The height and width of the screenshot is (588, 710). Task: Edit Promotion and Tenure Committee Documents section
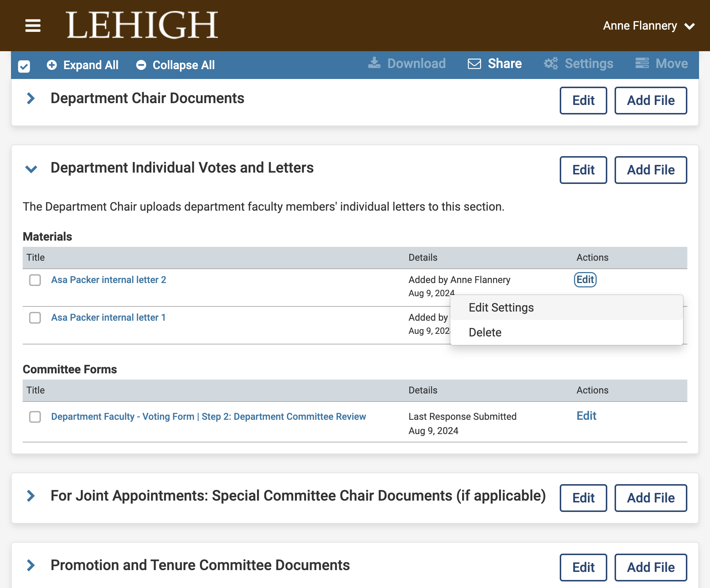(583, 568)
